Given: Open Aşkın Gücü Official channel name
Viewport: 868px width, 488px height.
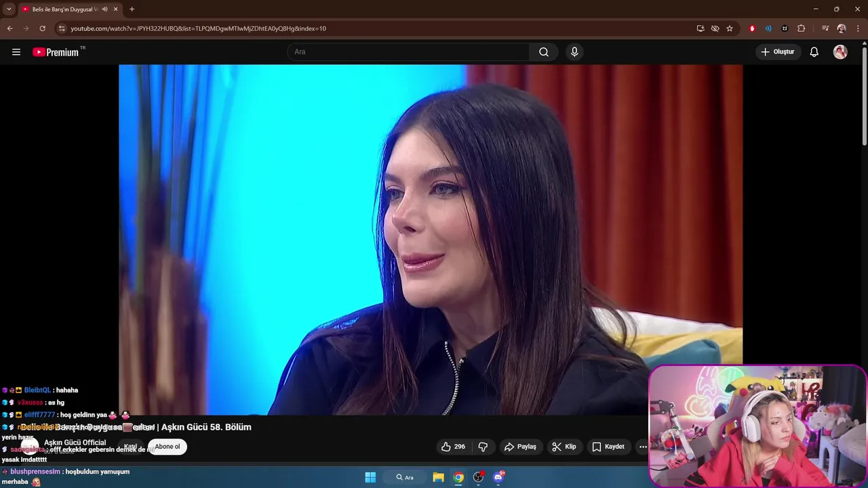Looking at the screenshot, I should click(75, 443).
